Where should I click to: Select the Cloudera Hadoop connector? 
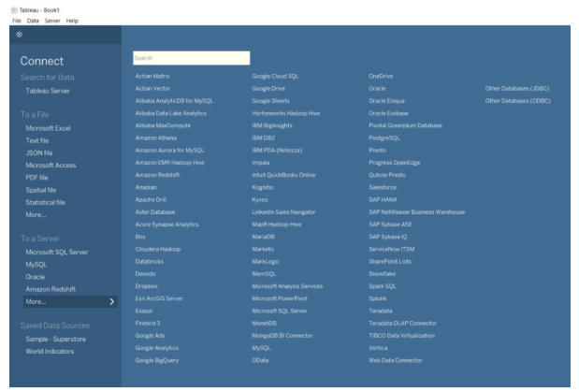point(158,250)
